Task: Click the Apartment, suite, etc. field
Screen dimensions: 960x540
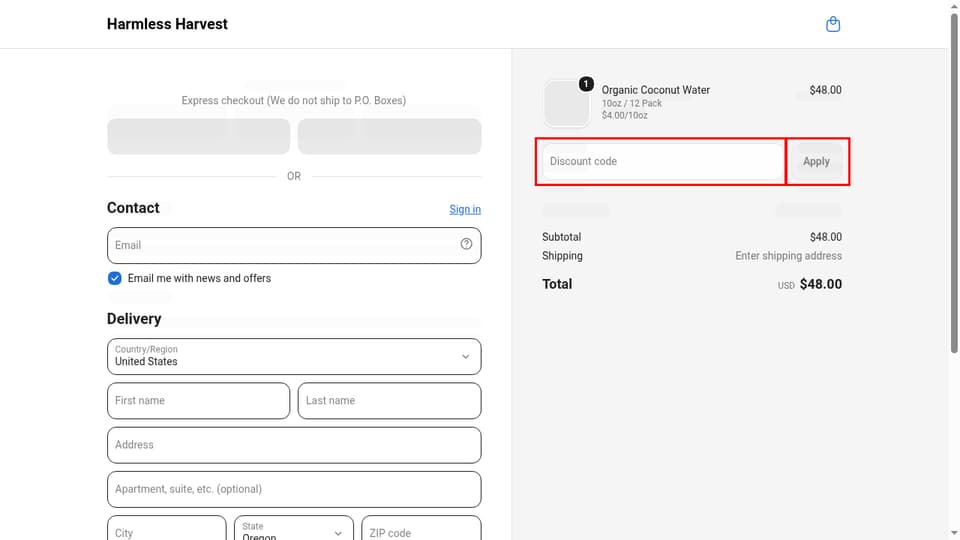Action: pyautogui.click(x=294, y=489)
